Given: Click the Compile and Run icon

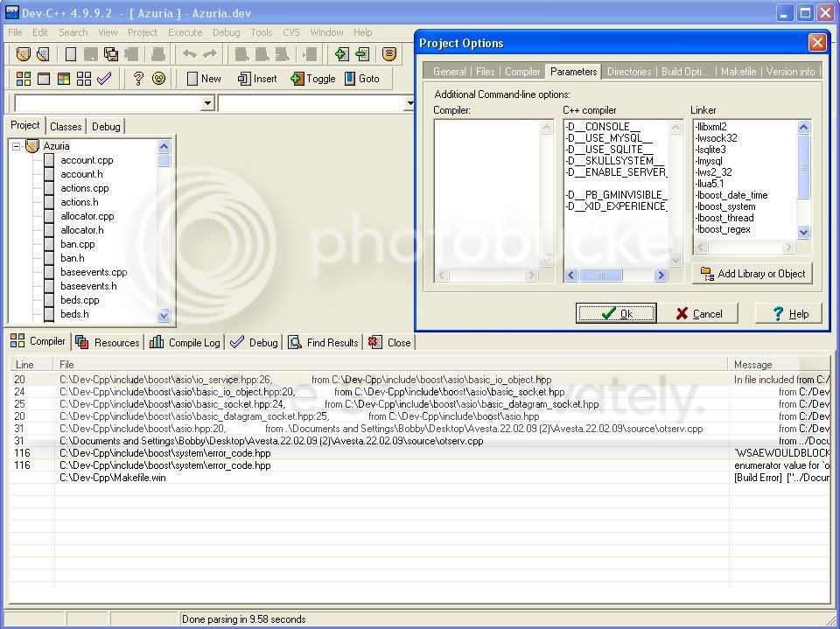Looking at the screenshot, I should (x=64, y=79).
